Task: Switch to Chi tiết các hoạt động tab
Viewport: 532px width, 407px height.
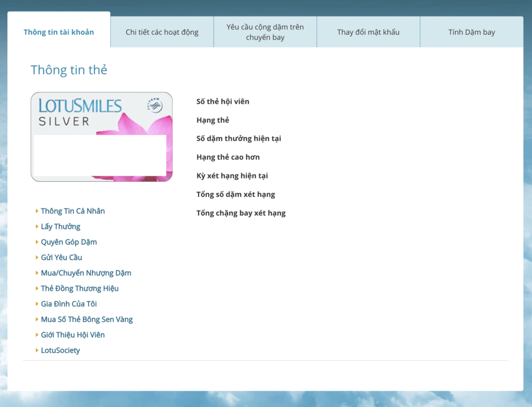Action: click(162, 32)
